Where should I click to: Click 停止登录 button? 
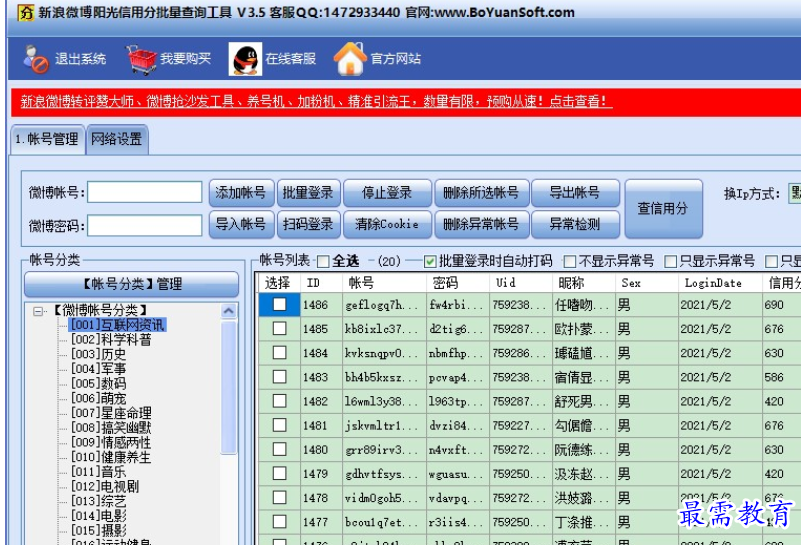pyautogui.click(x=387, y=193)
